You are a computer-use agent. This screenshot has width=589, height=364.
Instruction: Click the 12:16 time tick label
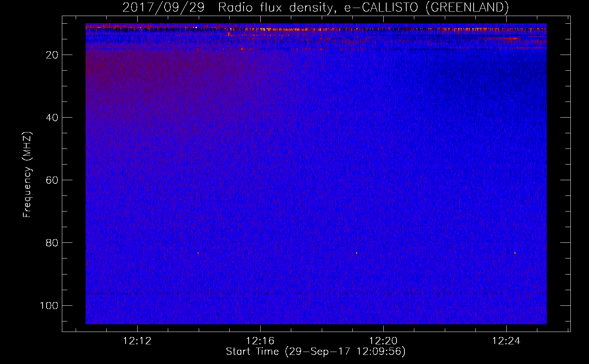point(260,341)
